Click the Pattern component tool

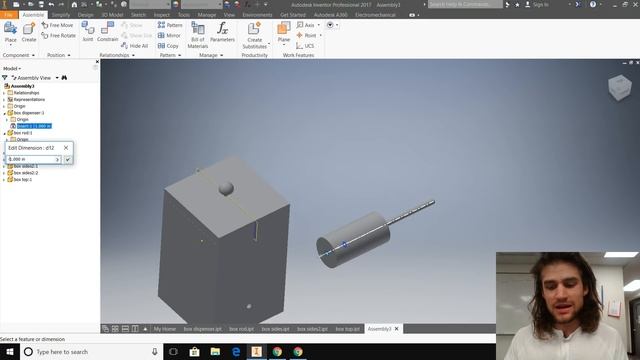[170, 25]
